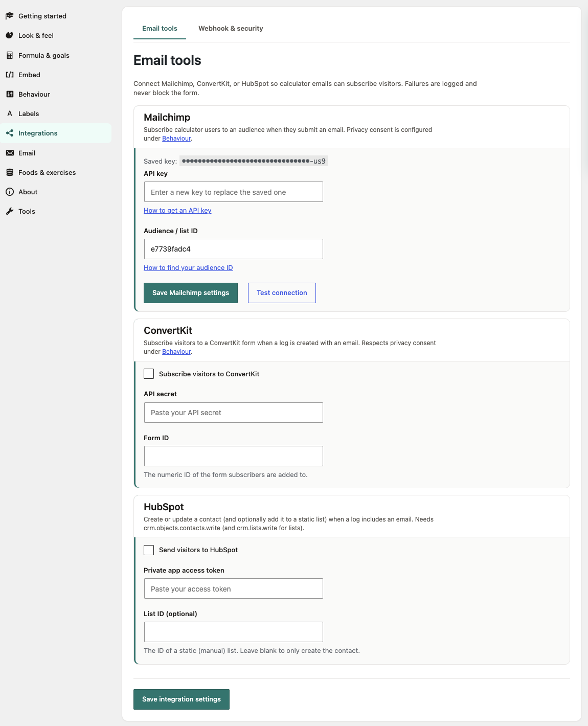This screenshot has width=588, height=726.
Task: Click the Email envelope icon
Action: tap(9, 153)
